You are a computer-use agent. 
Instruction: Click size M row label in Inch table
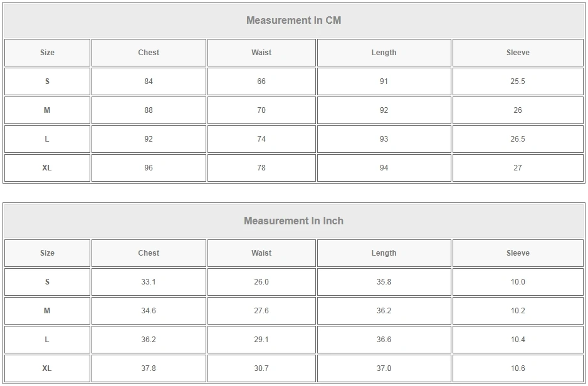pyautogui.click(x=47, y=311)
